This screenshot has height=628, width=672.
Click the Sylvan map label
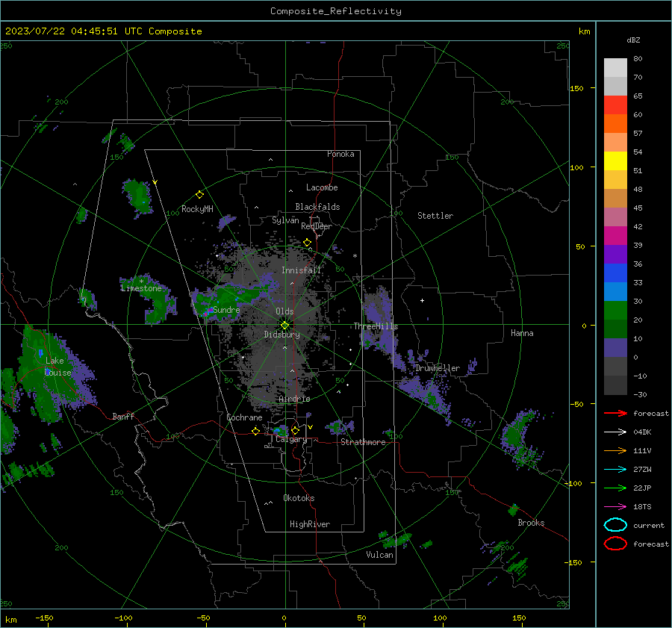pyautogui.click(x=285, y=220)
